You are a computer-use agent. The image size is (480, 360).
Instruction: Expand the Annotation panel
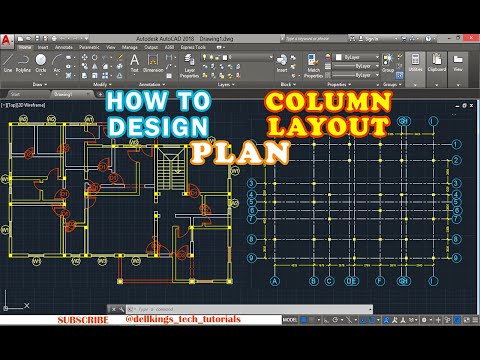click(x=152, y=85)
